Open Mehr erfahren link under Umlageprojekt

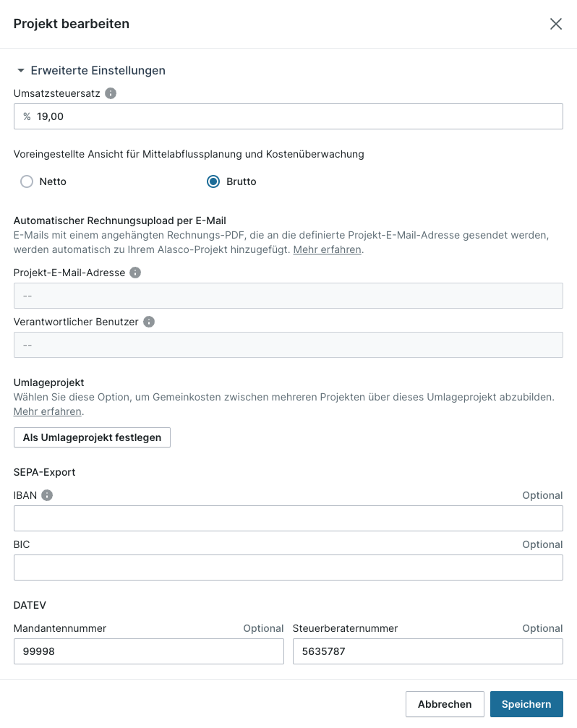pos(47,411)
